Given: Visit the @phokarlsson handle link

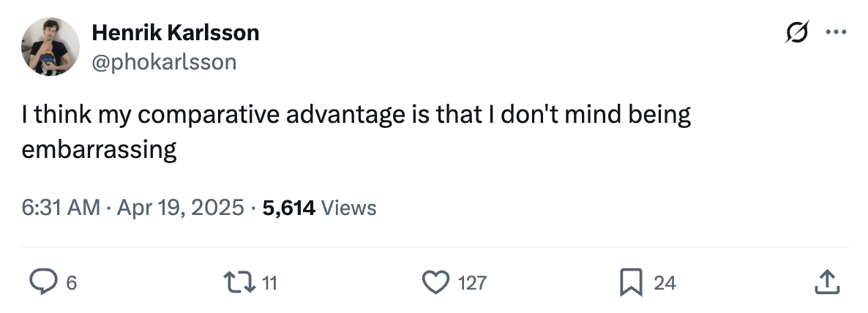Looking at the screenshot, I should pyautogui.click(x=164, y=61).
